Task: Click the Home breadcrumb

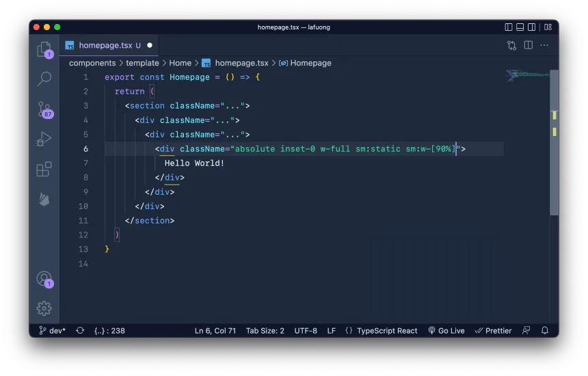Action: coord(180,63)
